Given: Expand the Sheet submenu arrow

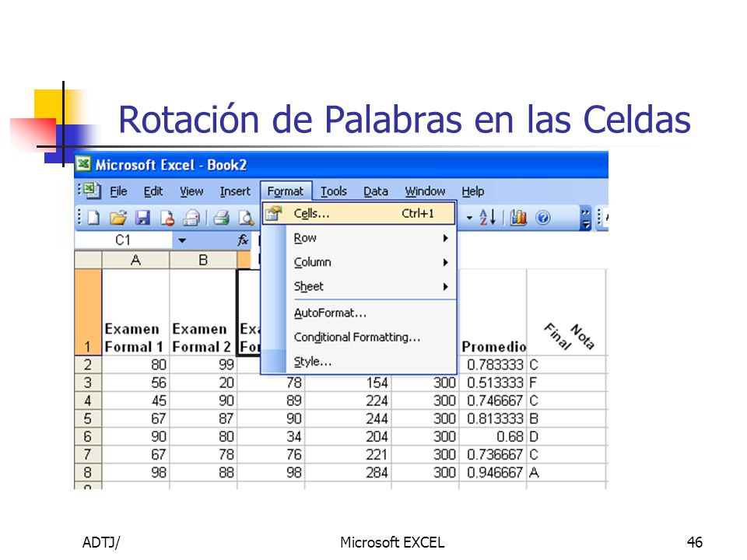Looking at the screenshot, I should (x=445, y=287).
